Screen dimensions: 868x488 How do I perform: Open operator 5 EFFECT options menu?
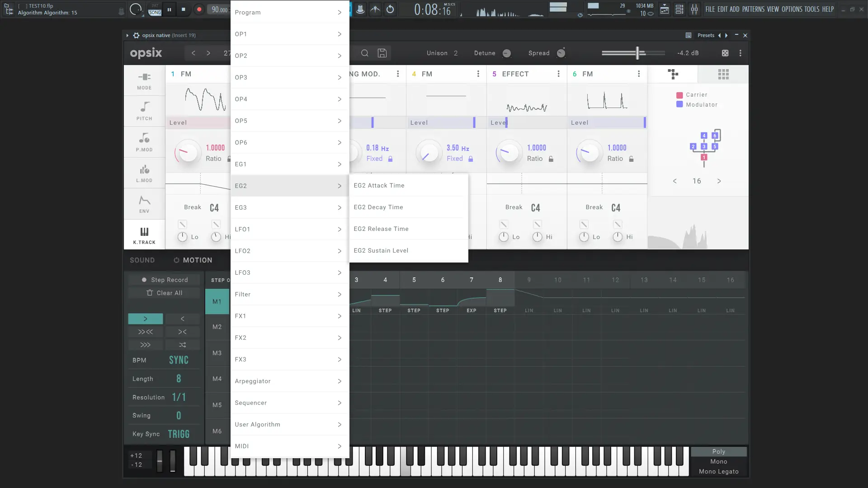point(558,74)
